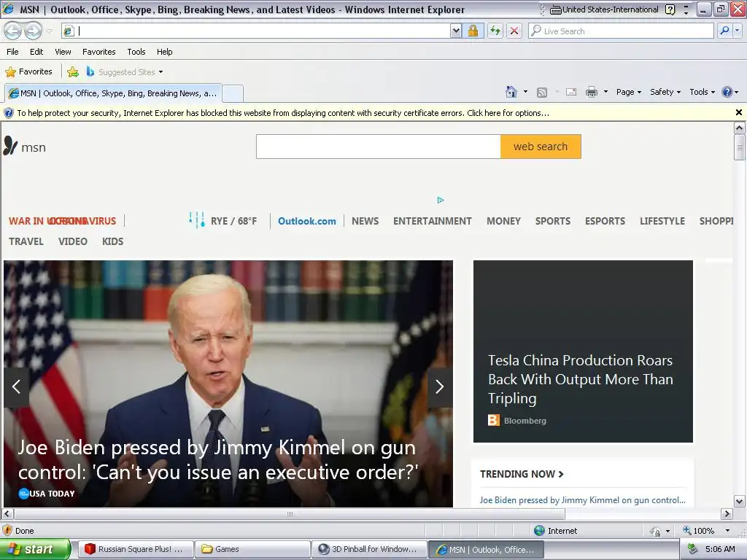Click the Live Search magnifier button
747x560 pixels.
pyautogui.click(x=724, y=31)
